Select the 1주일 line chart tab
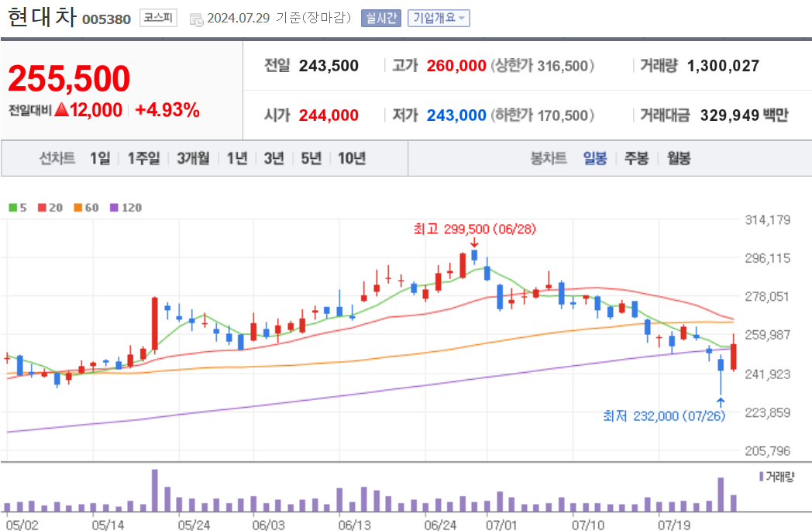This screenshot has width=812, height=531. [x=143, y=158]
